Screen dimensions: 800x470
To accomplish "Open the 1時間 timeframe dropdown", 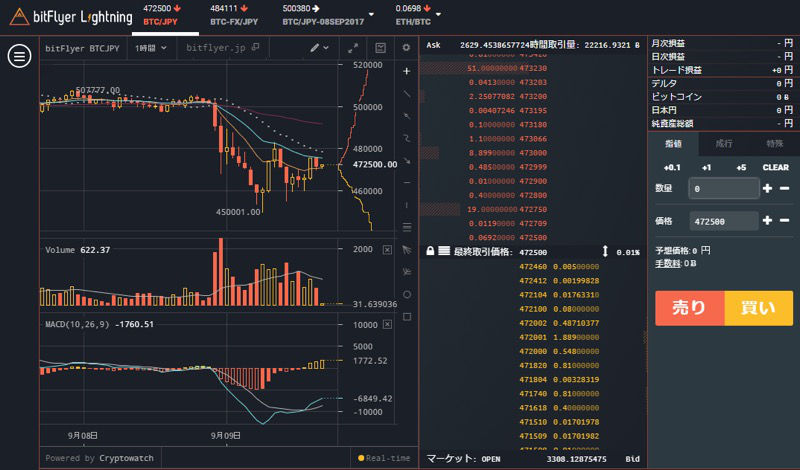I will pyautogui.click(x=151, y=48).
